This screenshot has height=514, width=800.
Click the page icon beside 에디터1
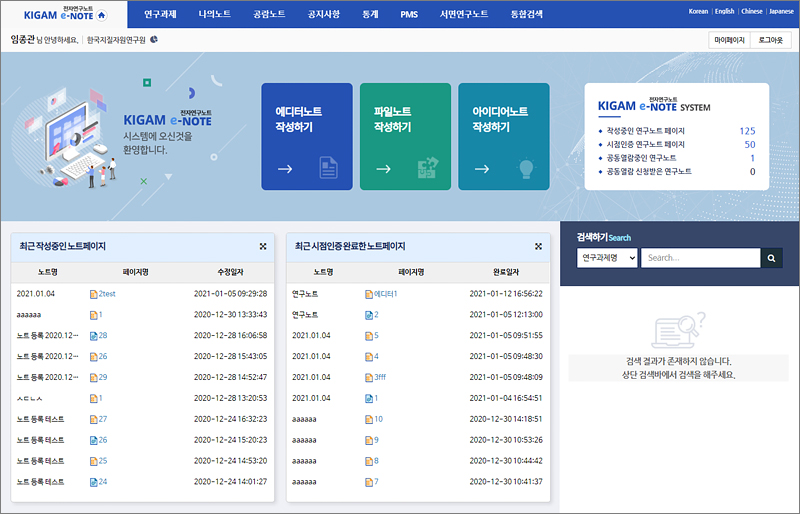368,294
